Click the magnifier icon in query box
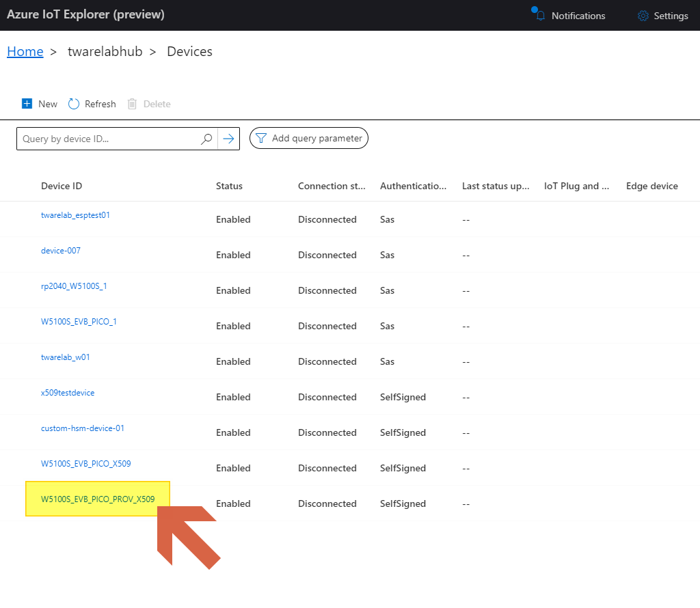 [206, 139]
